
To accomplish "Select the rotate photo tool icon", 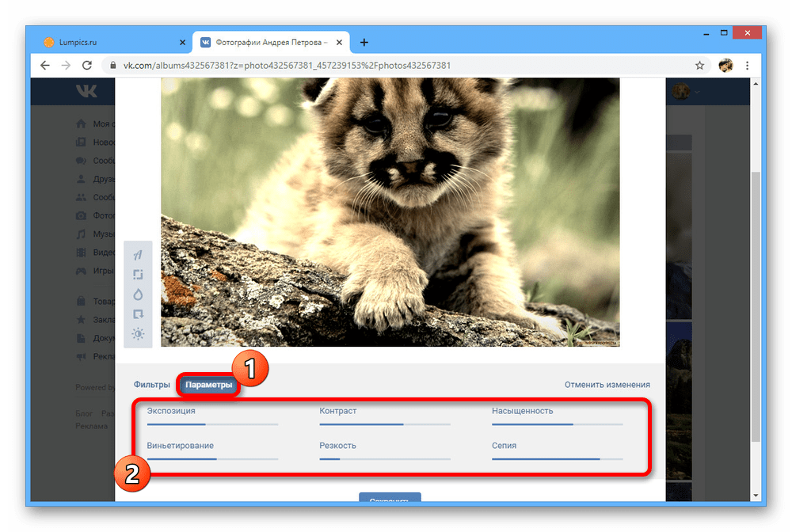I will (x=138, y=314).
